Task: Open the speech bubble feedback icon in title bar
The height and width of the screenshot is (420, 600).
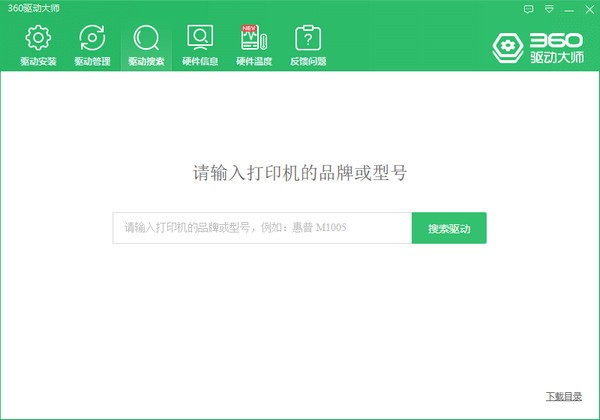Action: click(529, 8)
